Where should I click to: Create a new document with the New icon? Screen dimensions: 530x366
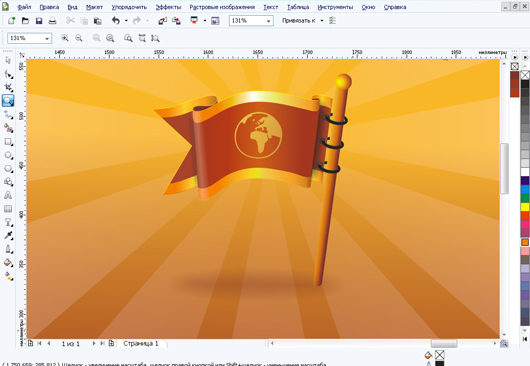(x=11, y=21)
